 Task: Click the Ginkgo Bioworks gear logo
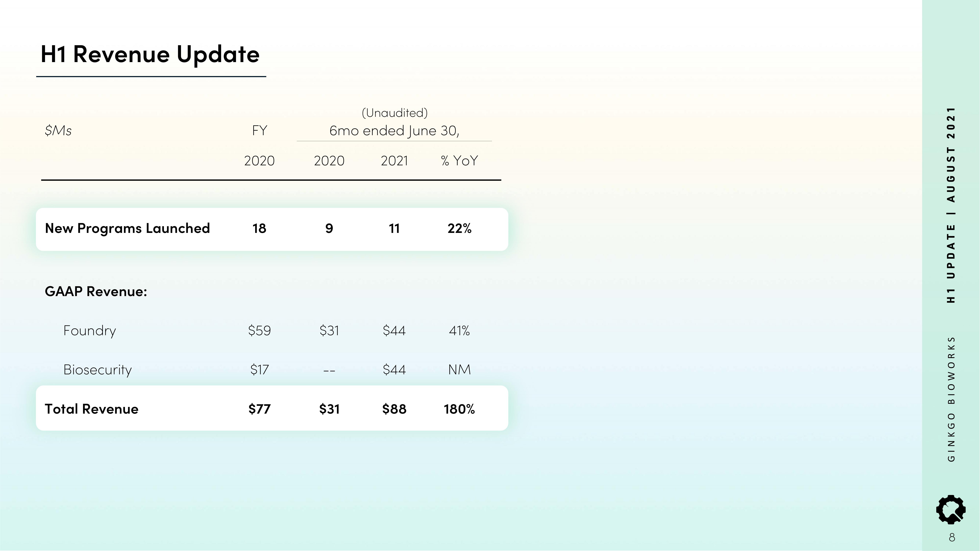click(951, 509)
